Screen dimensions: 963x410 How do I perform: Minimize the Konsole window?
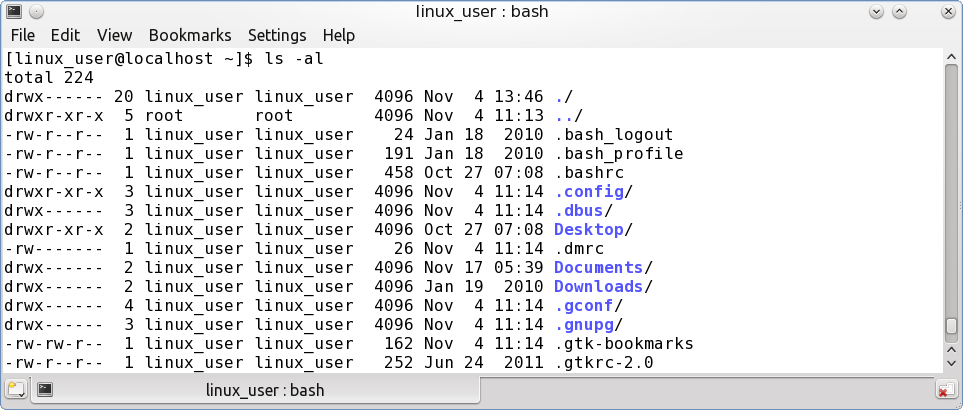tap(876, 11)
